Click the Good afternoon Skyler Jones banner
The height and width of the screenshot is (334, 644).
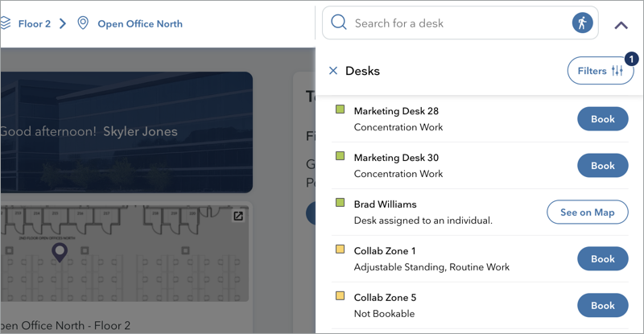(x=126, y=132)
